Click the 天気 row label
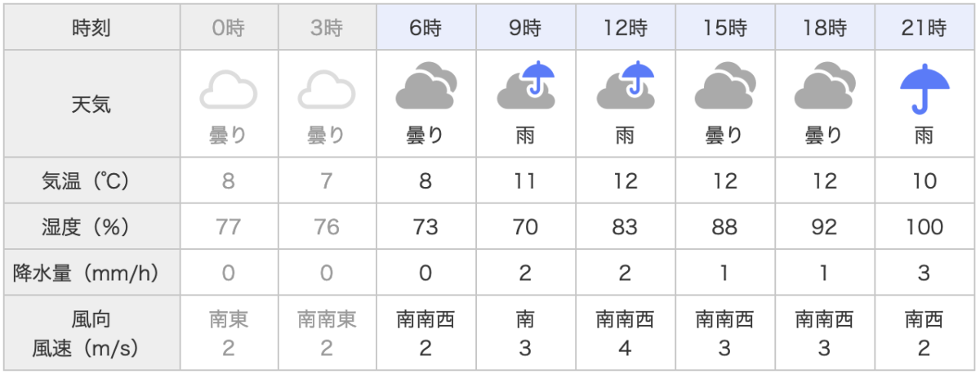This screenshot has height=374, width=980. [91, 104]
